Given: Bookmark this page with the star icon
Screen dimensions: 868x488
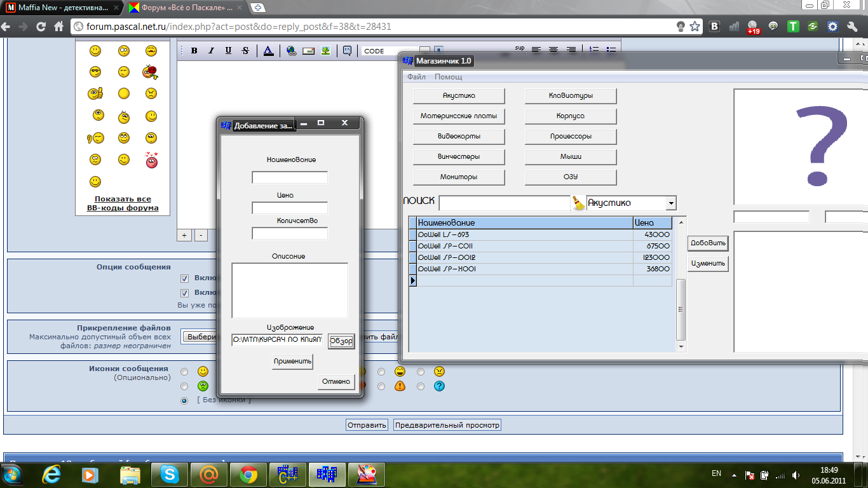Looking at the screenshot, I should coord(695,27).
